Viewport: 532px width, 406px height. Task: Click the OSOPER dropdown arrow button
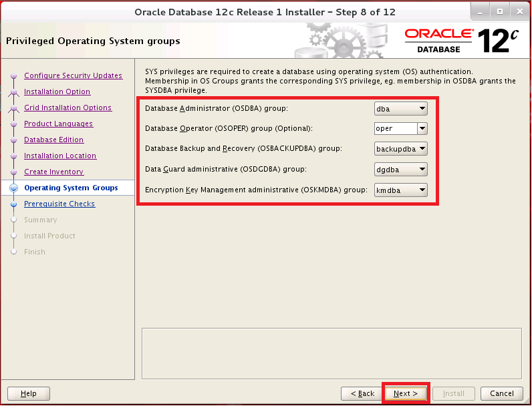(422, 129)
